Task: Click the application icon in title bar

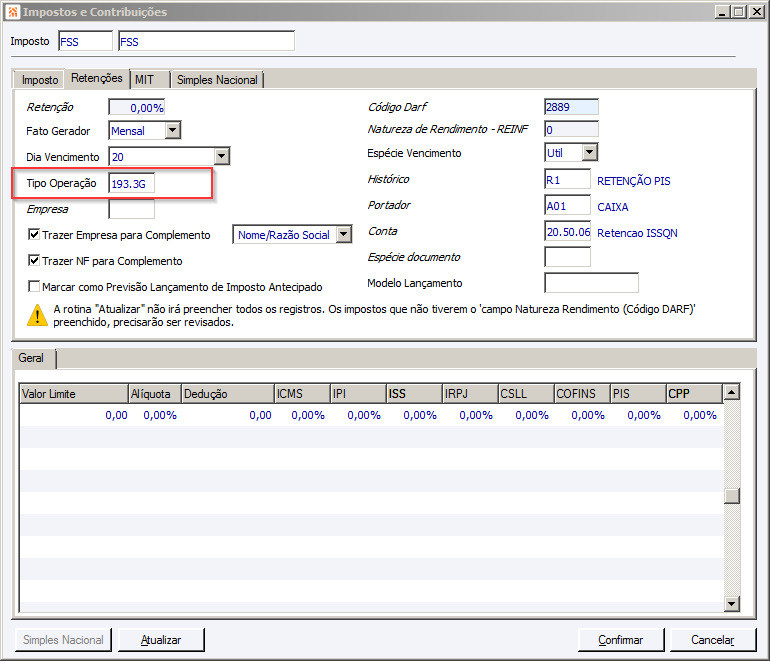Action: click(x=13, y=12)
